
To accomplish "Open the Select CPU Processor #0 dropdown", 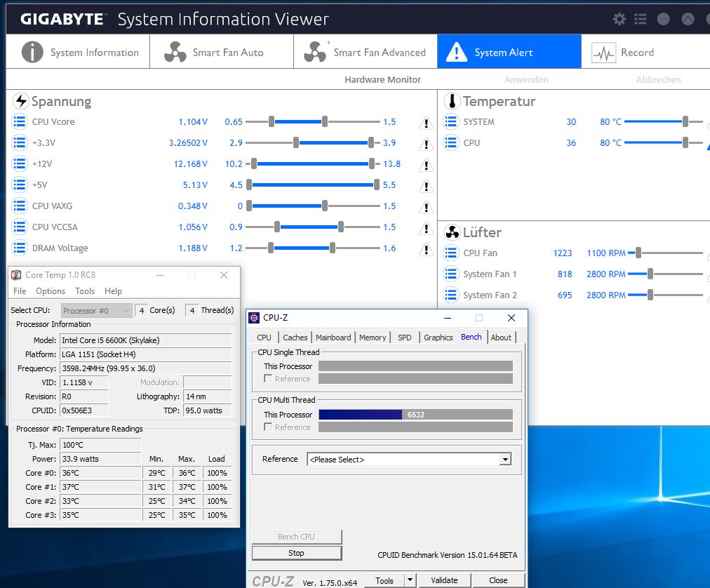I will 96,311.
